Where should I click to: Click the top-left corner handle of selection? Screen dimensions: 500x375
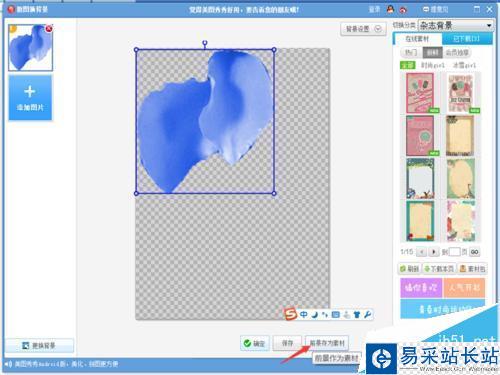point(136,50)
